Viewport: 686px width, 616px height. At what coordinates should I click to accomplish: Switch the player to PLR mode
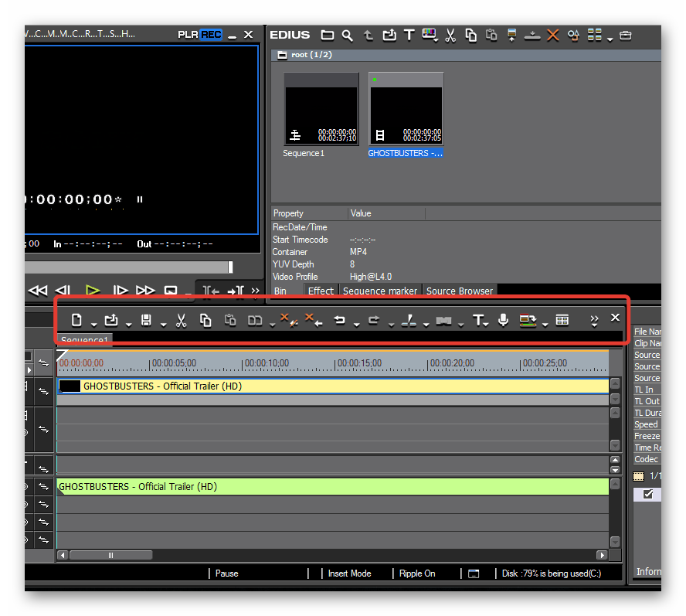click(x=188, y=35)
